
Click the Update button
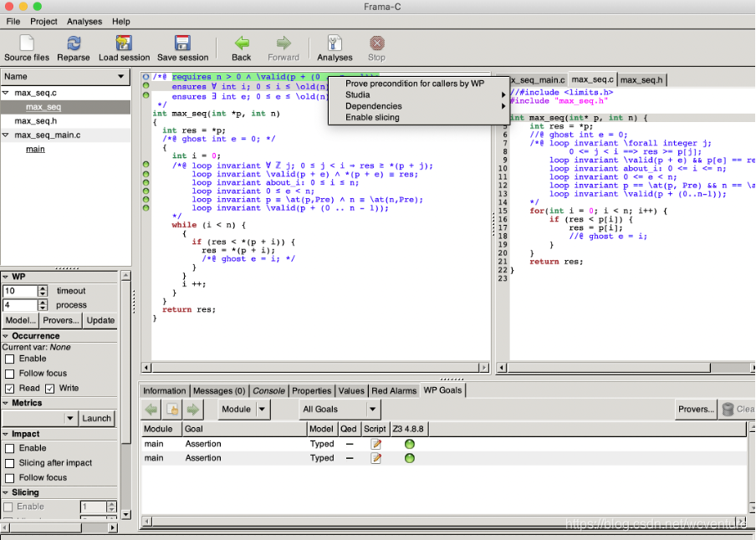[x=100, y=320]
